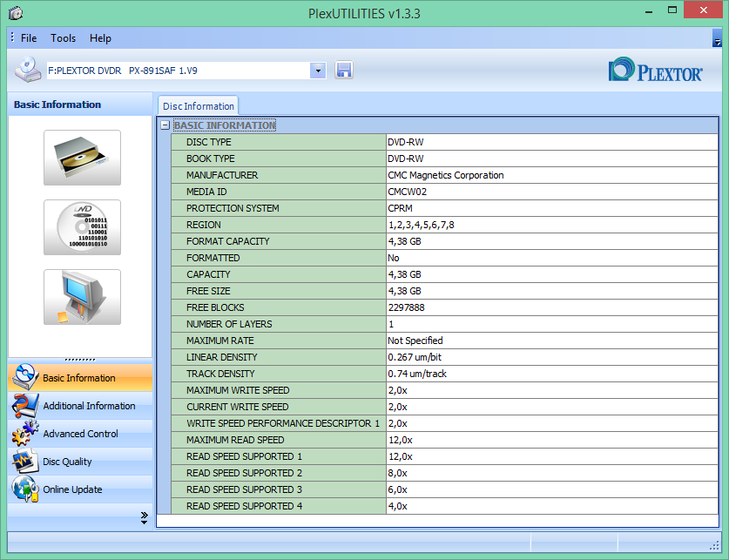Viewport: 729px width, 560px height.
Task: Open the Additional Information section
Action: (89, 406)
